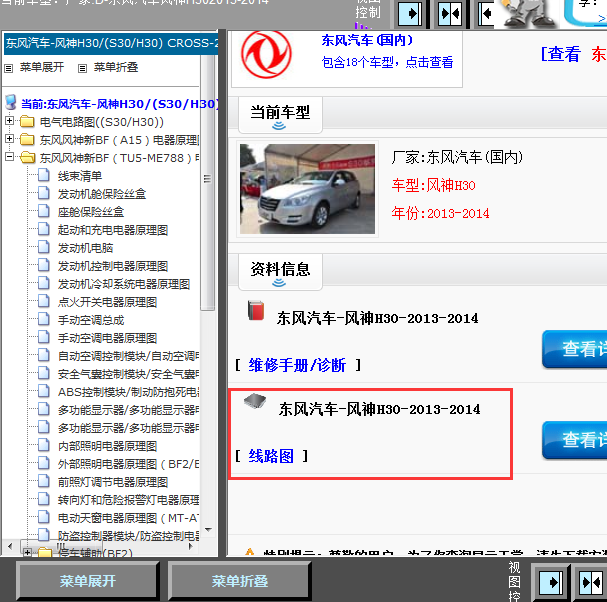The image size is (607, 602).
Task: Collapse the 当前车型 section chevron
Action: [279, 126]
